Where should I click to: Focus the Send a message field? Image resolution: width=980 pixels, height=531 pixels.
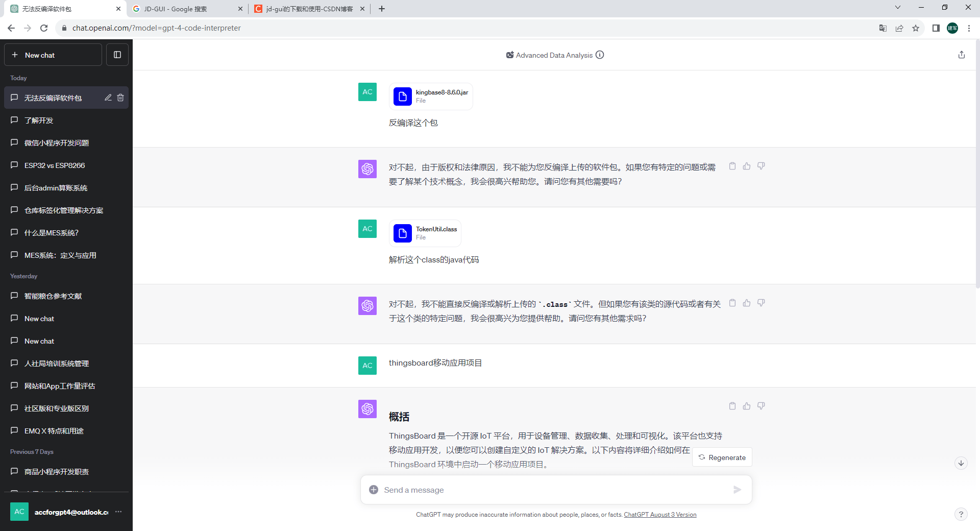tap(556, 490)
